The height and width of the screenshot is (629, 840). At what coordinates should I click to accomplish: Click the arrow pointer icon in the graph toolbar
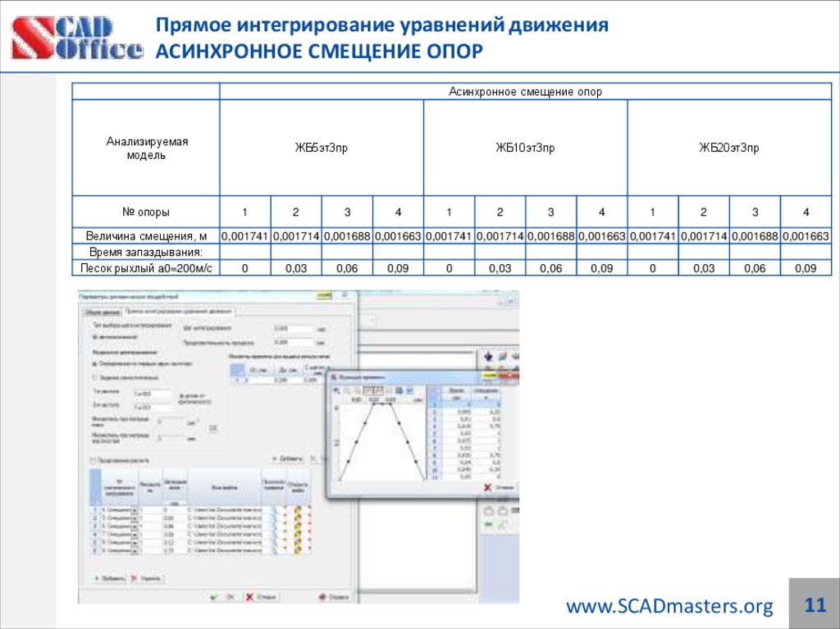[x=336, y=390]
